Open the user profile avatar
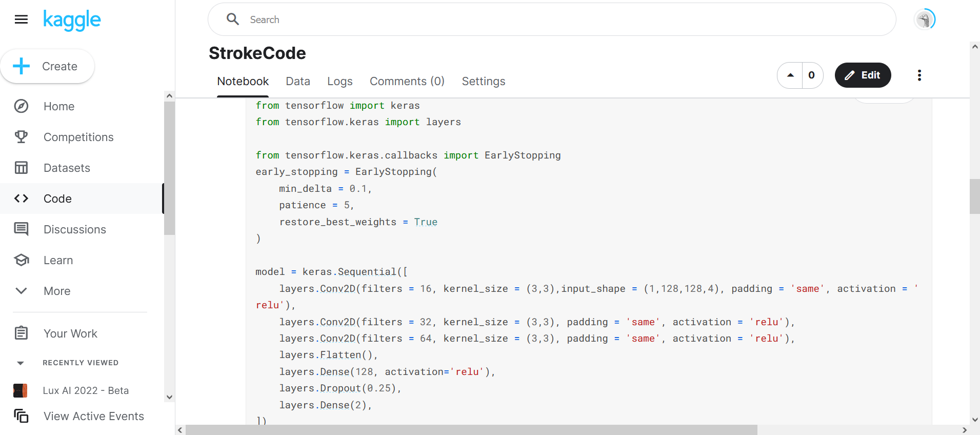The image size is (980, 435). click(x=925, y=19)
